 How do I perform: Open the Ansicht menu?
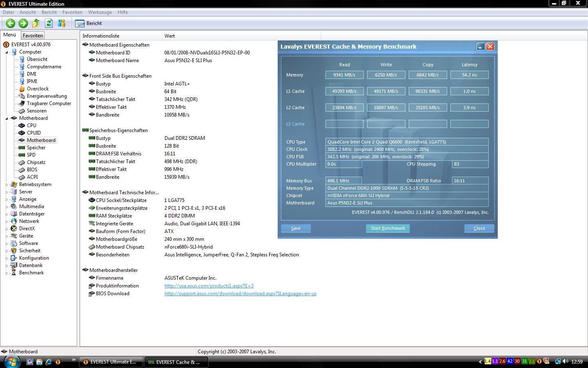(28, 12)
